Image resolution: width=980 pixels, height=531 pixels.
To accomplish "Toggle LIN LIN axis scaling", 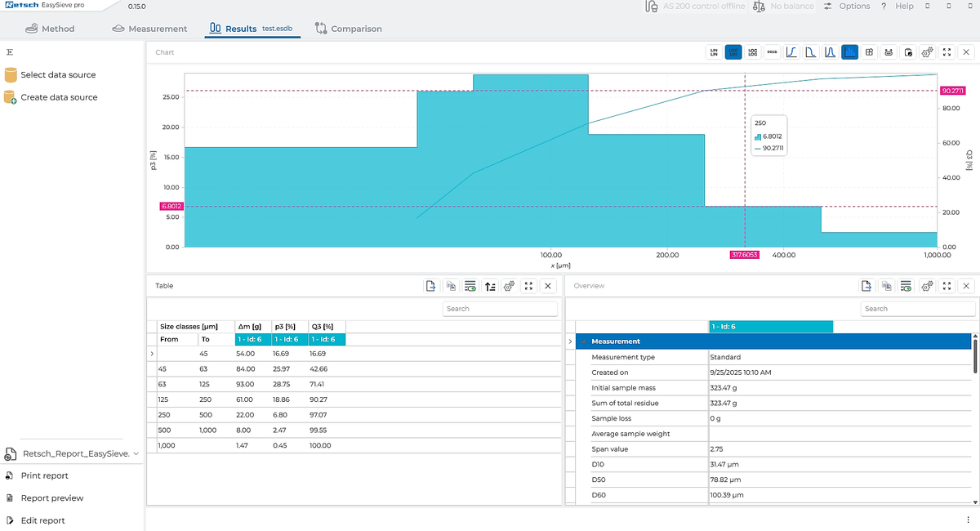I will tap(714, 52).
